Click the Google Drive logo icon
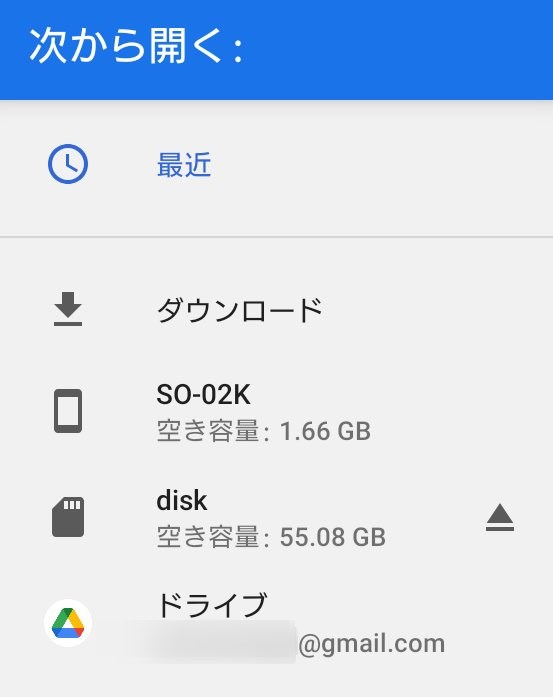 68,623
